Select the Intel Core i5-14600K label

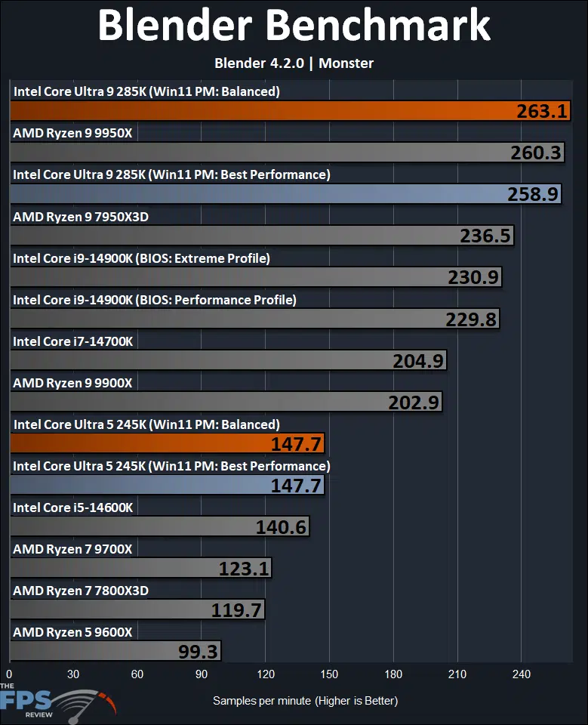[73, 507]
